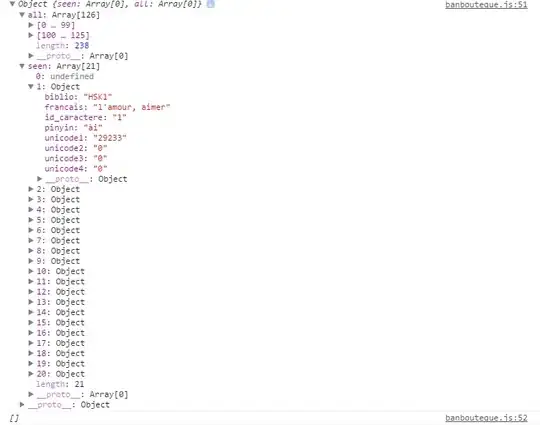540x425 pixels.
Task: Expand the 15: Object entry
Action: click(x=31, y=322)
